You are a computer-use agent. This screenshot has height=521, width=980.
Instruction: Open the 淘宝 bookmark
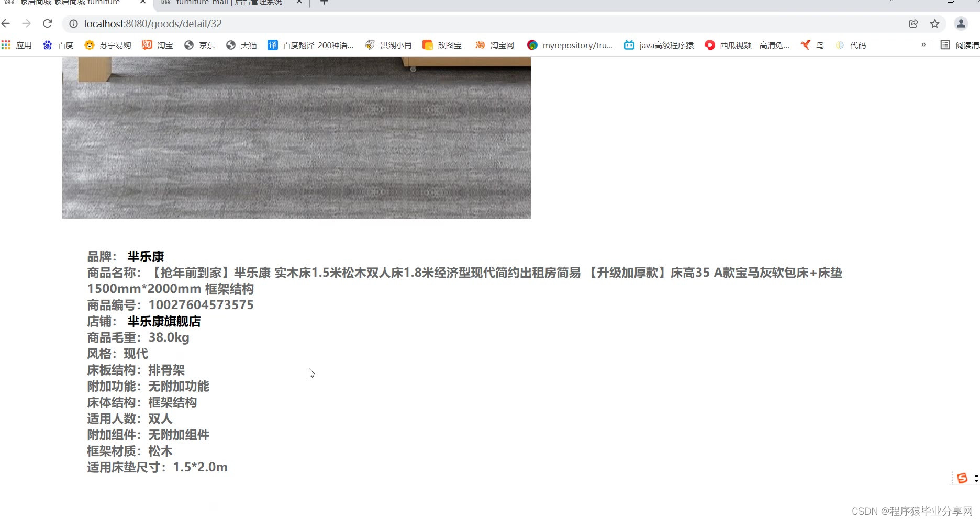click(158, 45)
